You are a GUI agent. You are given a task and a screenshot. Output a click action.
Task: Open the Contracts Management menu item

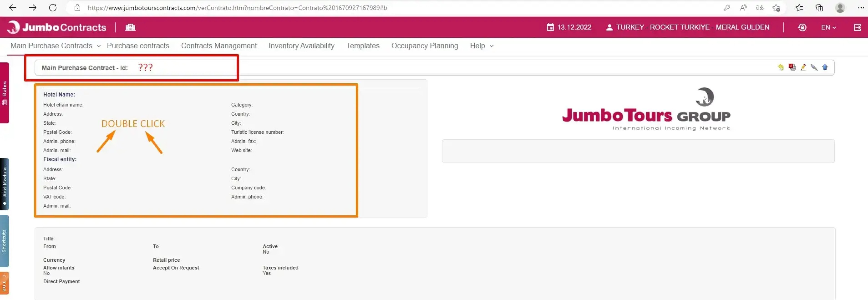point(219,46)
